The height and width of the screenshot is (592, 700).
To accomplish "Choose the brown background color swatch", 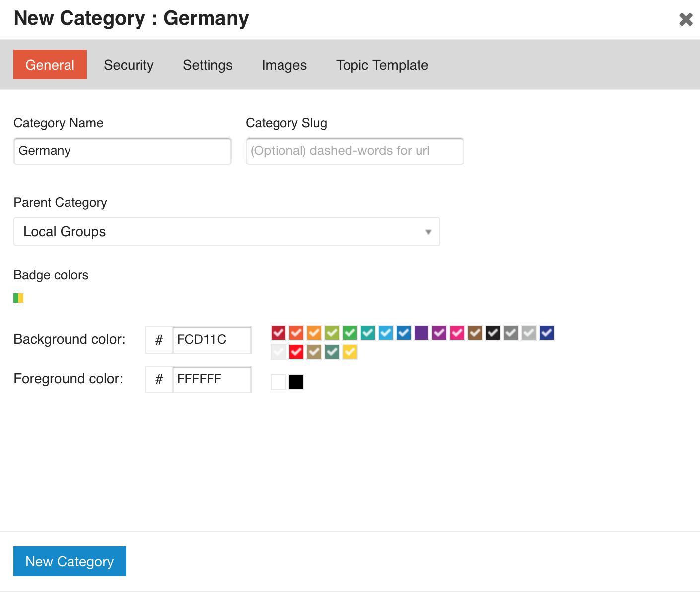I will pyautogui.click(x=475, y=333).
